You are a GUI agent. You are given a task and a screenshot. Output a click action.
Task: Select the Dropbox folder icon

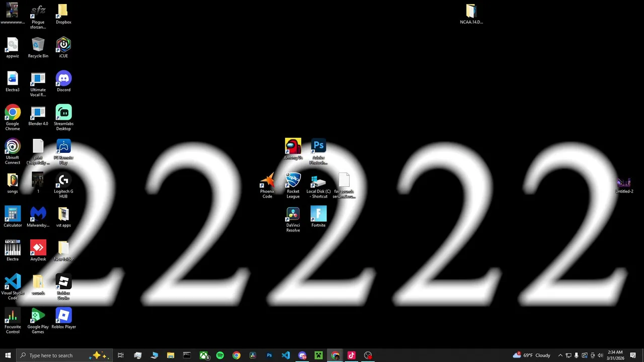coord(63,14)
